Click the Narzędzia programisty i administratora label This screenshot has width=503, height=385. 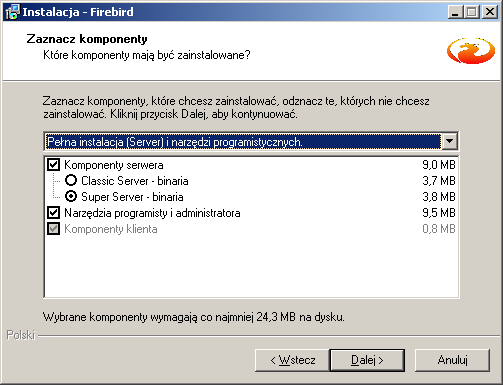coord(152,213)
